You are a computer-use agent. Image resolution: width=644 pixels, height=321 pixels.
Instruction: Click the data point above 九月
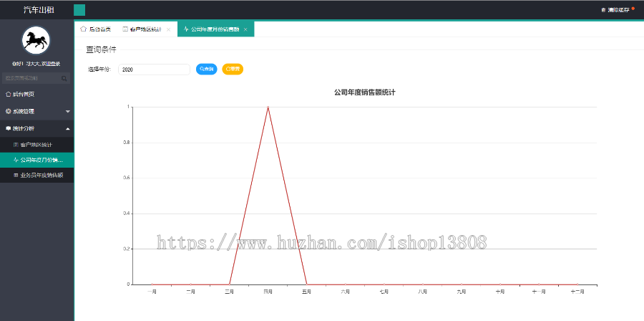tap(462, 284)
